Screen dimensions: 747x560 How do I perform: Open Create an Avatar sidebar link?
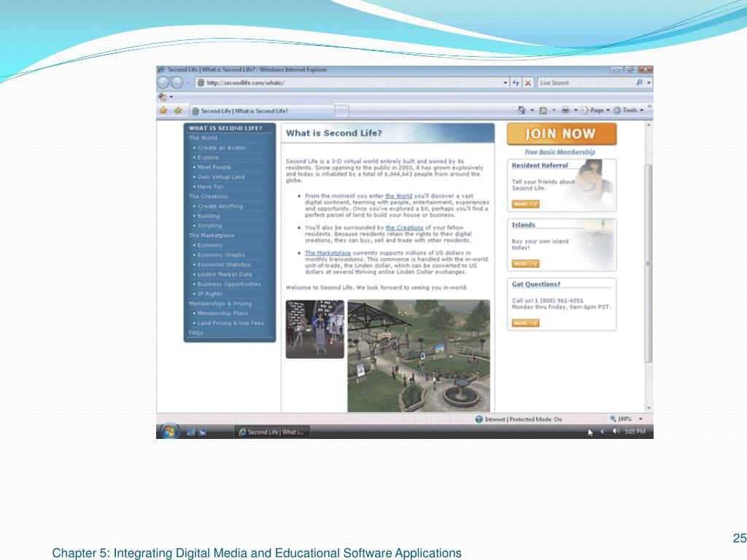point(222,147)
